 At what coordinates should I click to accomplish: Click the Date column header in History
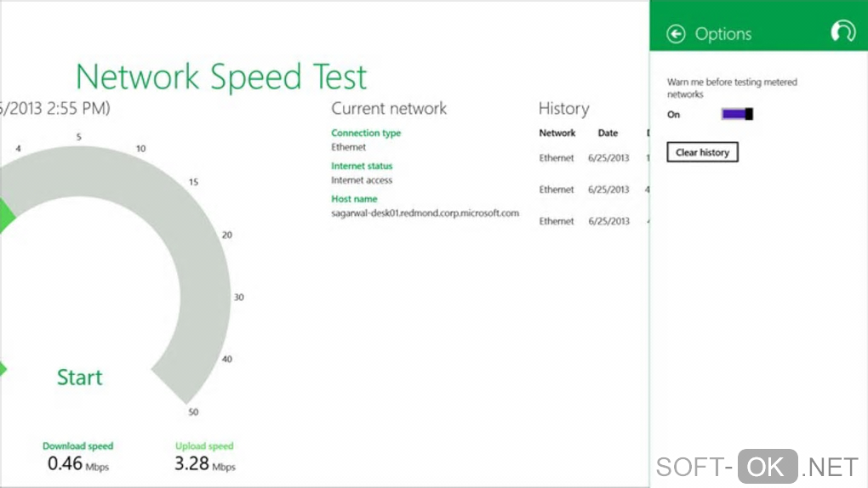pyautogui.click(x=608, y=133)
